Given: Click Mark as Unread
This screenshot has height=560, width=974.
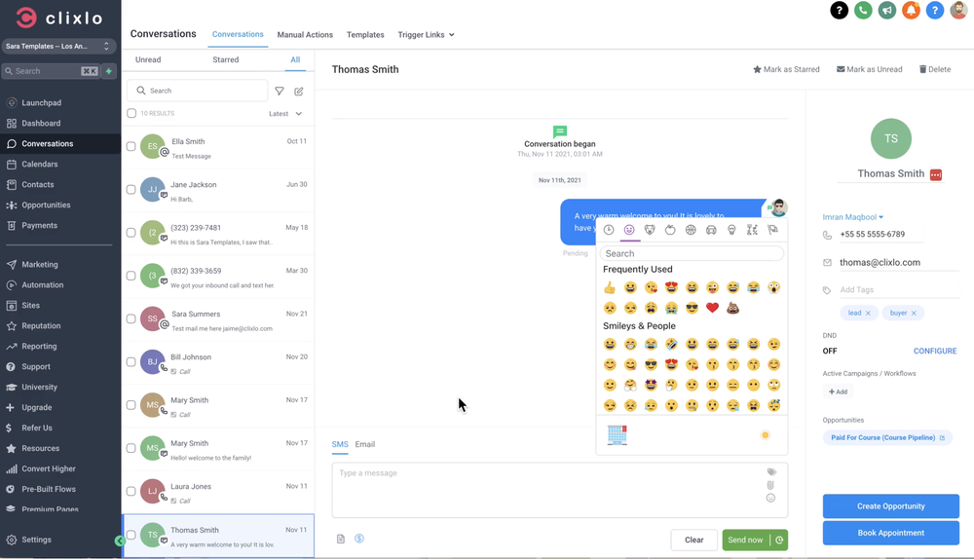Looking at the screenshot, I should point(869,69).
